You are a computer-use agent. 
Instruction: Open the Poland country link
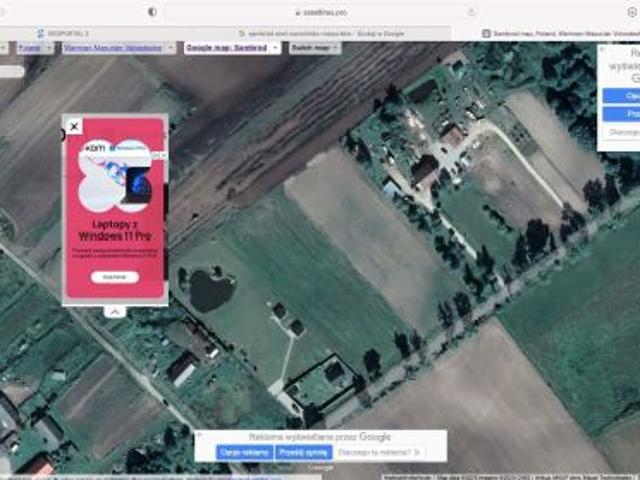[29, 48]
